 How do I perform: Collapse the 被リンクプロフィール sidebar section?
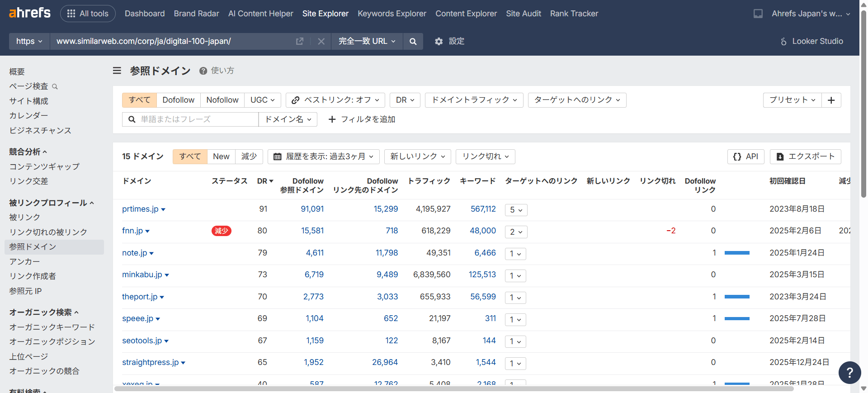(52, 203)
